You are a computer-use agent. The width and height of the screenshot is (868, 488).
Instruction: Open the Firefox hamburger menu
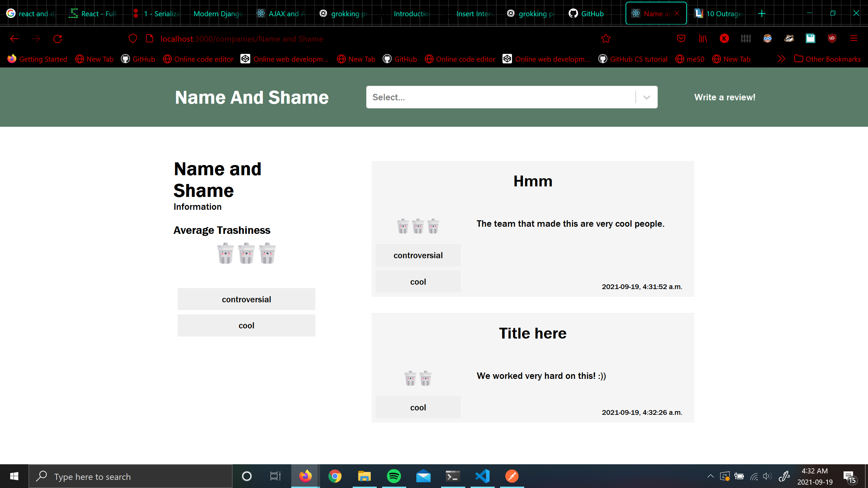[x=853, y=39]
